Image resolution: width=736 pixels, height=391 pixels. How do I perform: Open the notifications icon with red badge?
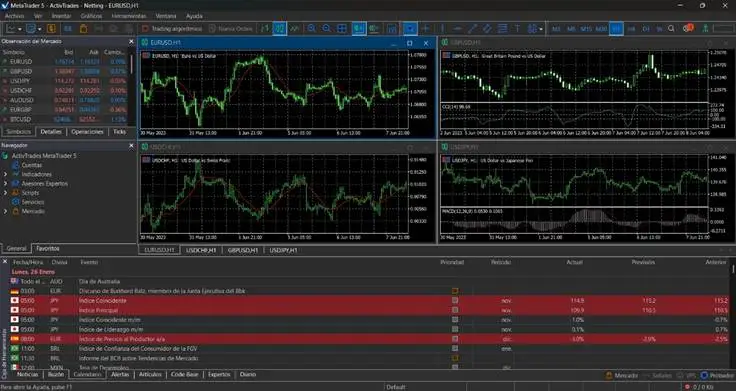(x=688, y=28)
